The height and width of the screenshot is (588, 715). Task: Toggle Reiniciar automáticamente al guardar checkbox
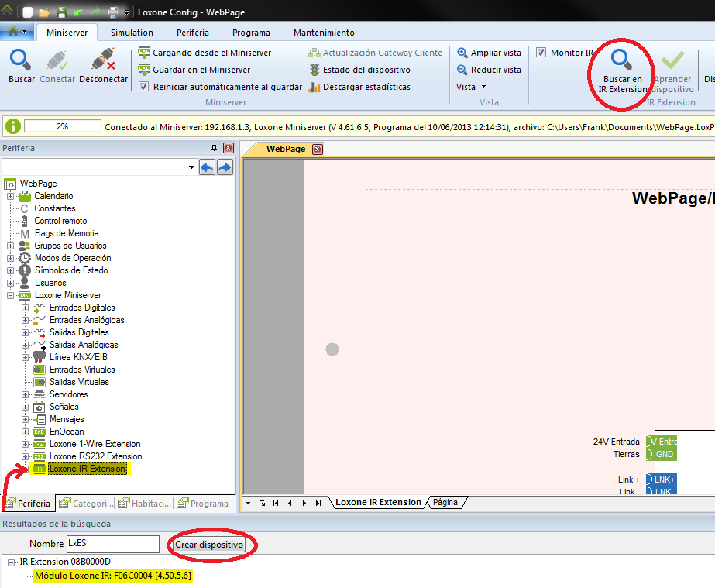143,87
